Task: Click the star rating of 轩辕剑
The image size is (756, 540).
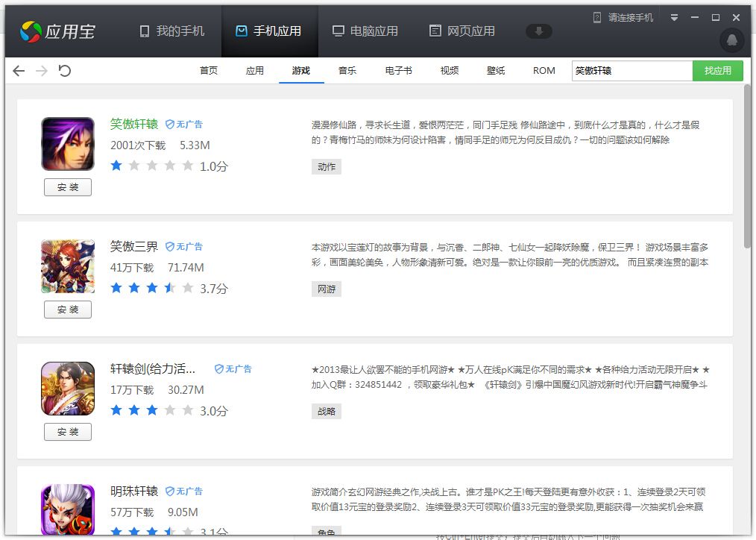Action: pyautogui.click(x=152, y=411)
